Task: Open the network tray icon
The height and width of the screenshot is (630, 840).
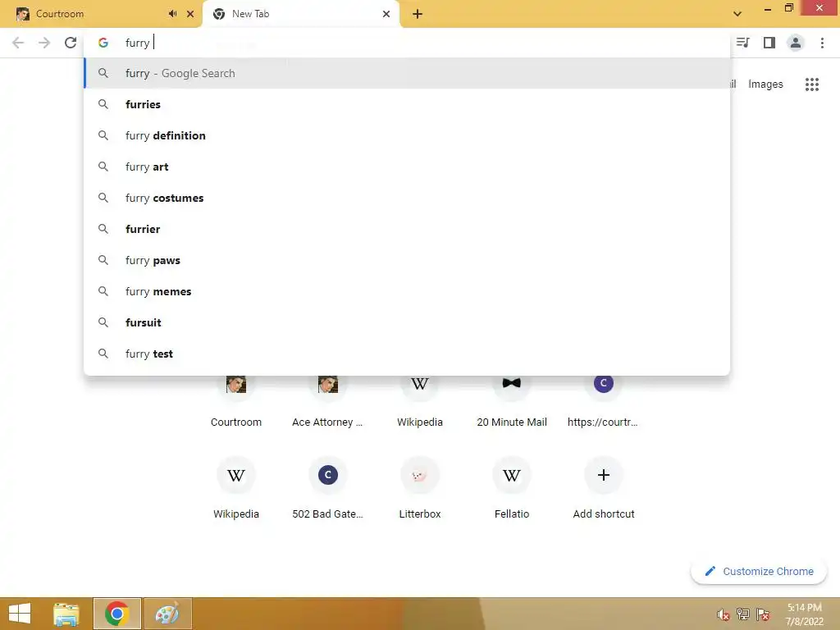Action: click(743, 614)
